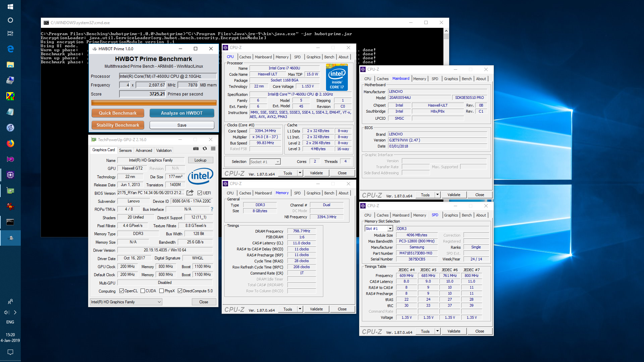Switch to CPU-Z taskbar icon
The image size is (644, 362).
pyautogui.click(x=10, y=175)
